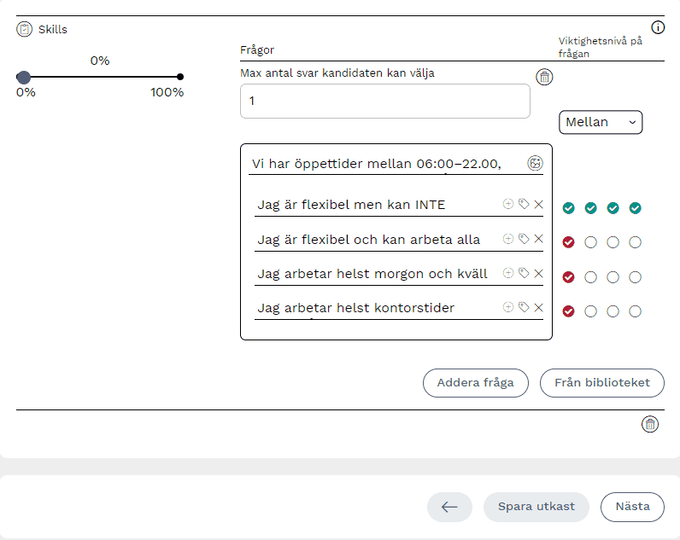Image resolution: width=680 pixels, height=540 pixels.
Task: Toggle red check for 'Jag arbetar helst morgon och kväll'
Action: [x=569, y=277]
